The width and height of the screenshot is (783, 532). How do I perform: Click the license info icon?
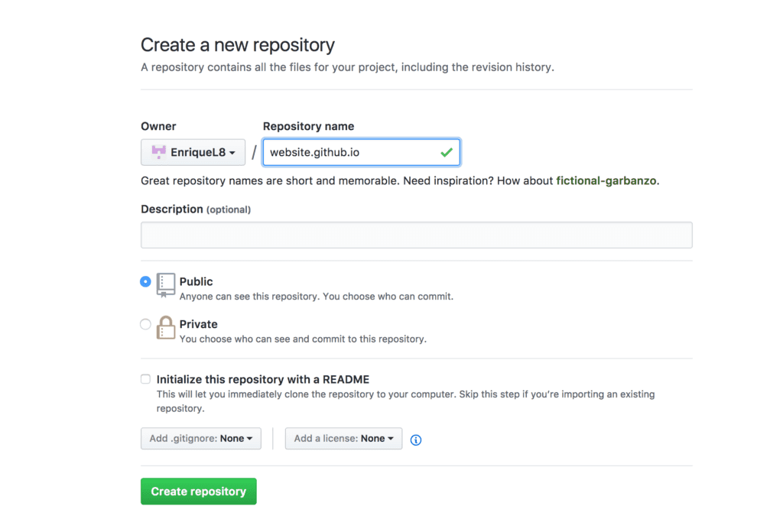click(415, 440)
